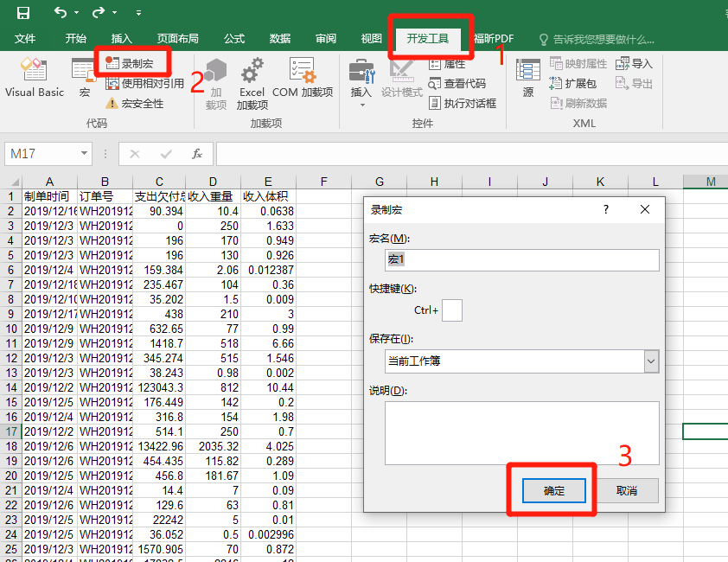Image resolution: width=728 pixels, height=562 pixels.
Task: Toggle 设计模式
Action: [x=401, y=78]
